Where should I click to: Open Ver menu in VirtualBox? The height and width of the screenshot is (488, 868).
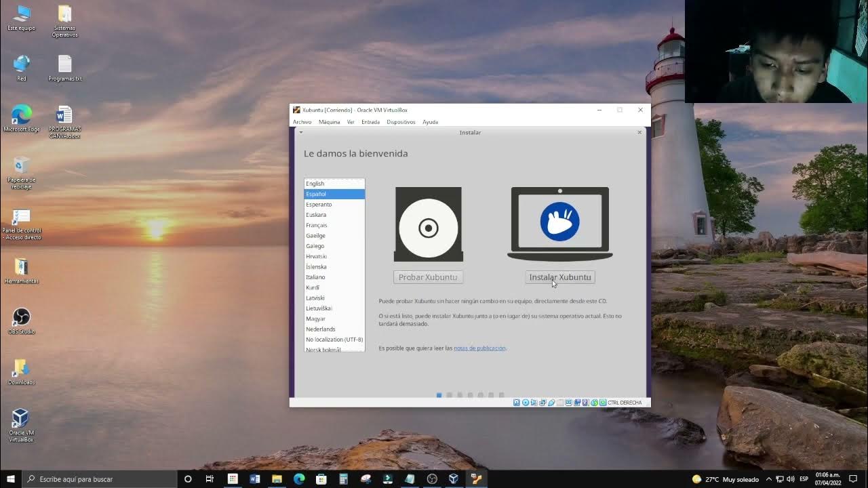(351, 122)
